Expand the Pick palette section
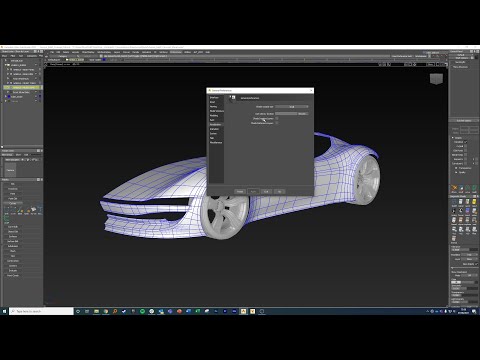This screenshot has width=480, height=360. (x=13, y=184)
